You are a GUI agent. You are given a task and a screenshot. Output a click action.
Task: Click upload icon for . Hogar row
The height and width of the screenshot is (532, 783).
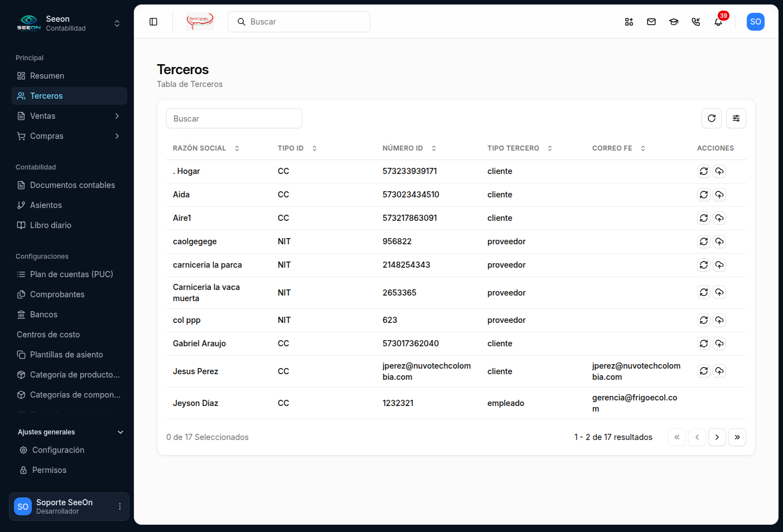719,171
